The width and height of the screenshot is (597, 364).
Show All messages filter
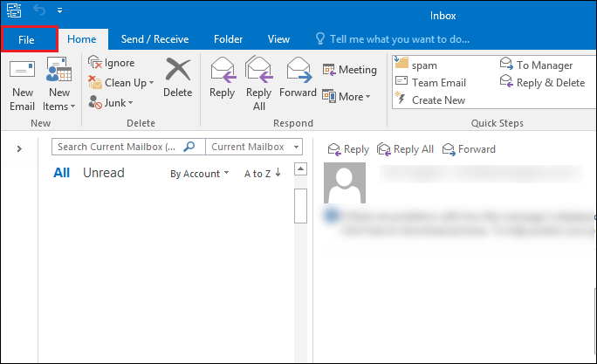click(x=61, y=173)
